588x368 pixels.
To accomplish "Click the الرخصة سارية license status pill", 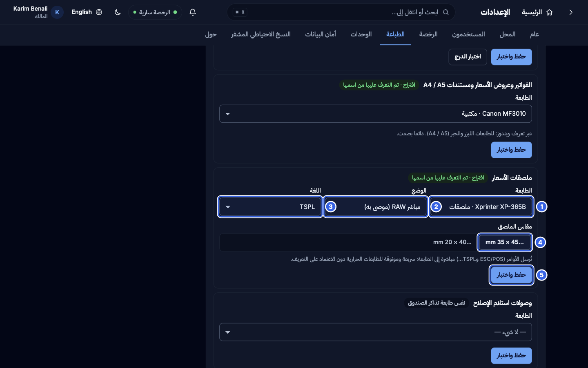I will click(155, 12).
